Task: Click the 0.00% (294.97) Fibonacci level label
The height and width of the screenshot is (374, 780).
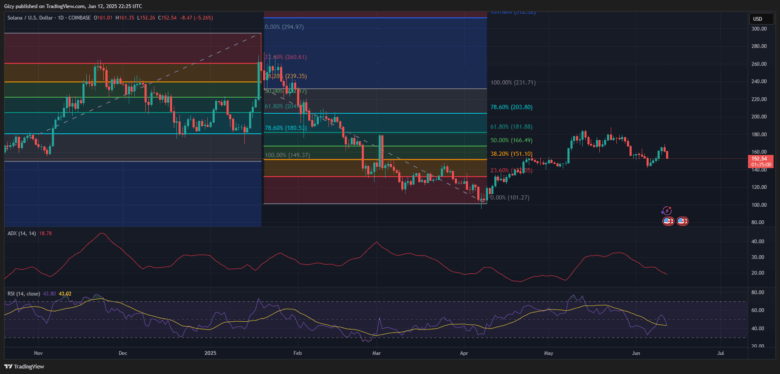Action: point(285,26)
